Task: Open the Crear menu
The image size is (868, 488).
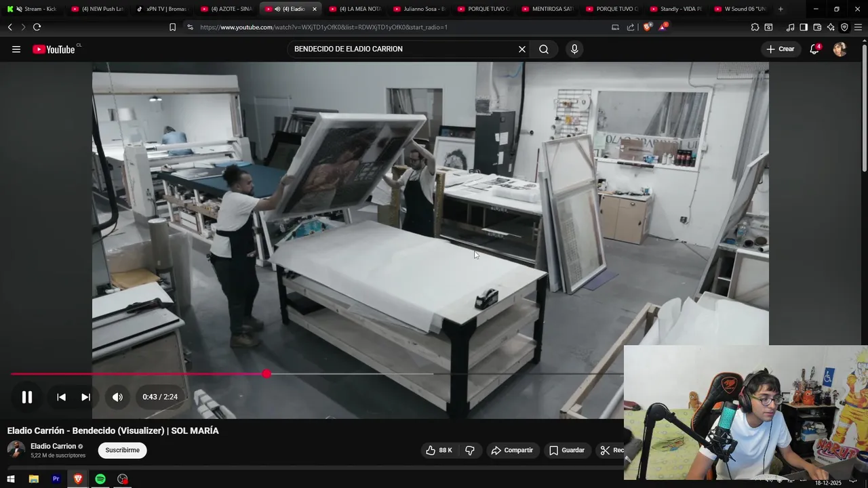Action: click(781, 49)
